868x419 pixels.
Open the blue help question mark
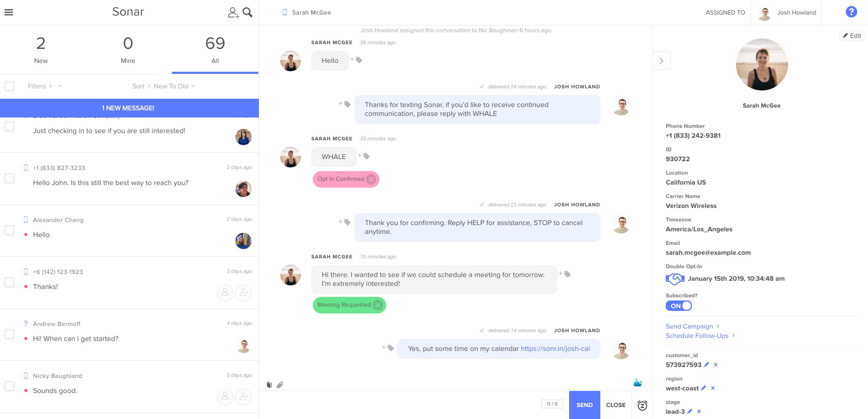click(x=851, y=12)
